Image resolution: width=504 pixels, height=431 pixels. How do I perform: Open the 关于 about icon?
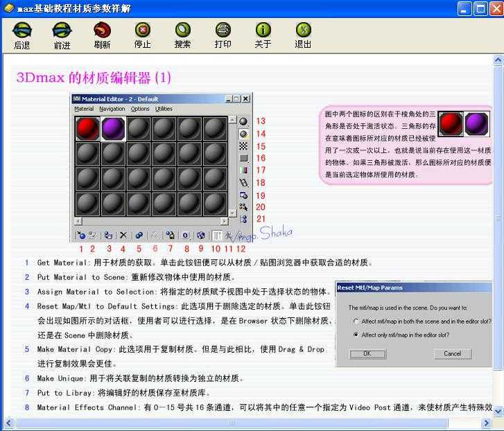pos(263,30)
